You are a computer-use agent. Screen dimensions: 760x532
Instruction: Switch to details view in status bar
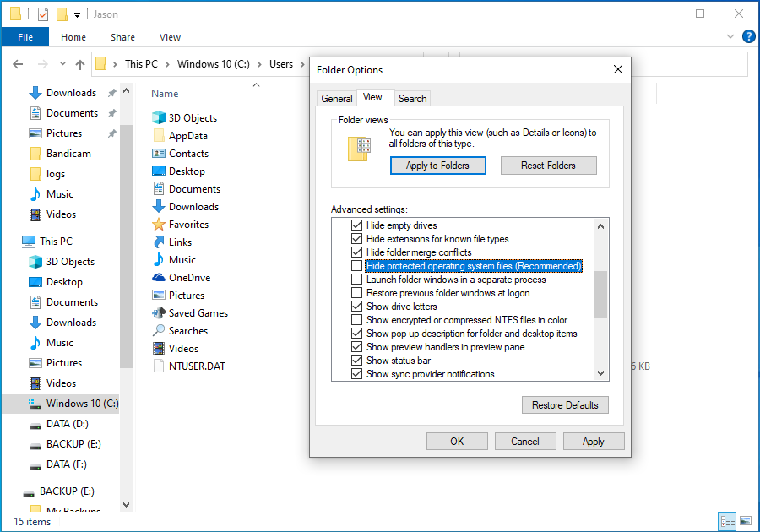pyautogui.click(x=726, y=521)
